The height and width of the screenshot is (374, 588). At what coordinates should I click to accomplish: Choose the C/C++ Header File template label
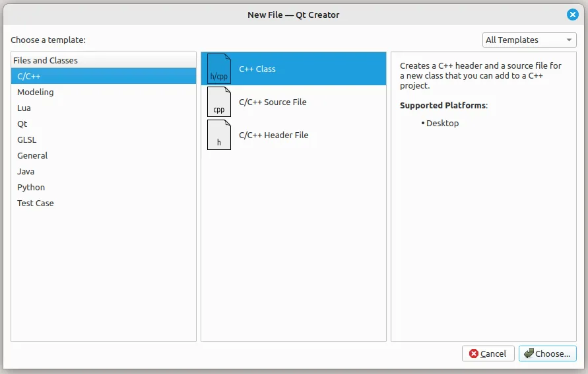coord(273,135)
